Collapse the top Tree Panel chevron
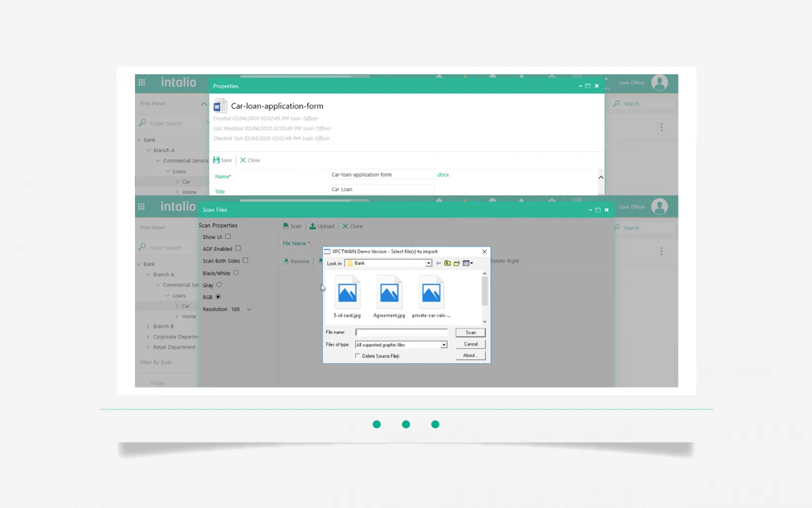 pos(204,104)
